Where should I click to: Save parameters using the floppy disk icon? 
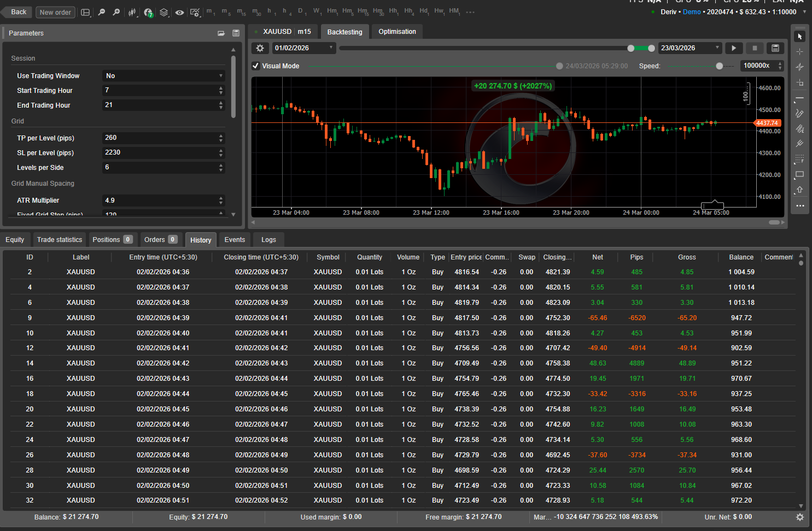(x=236, y=33)
